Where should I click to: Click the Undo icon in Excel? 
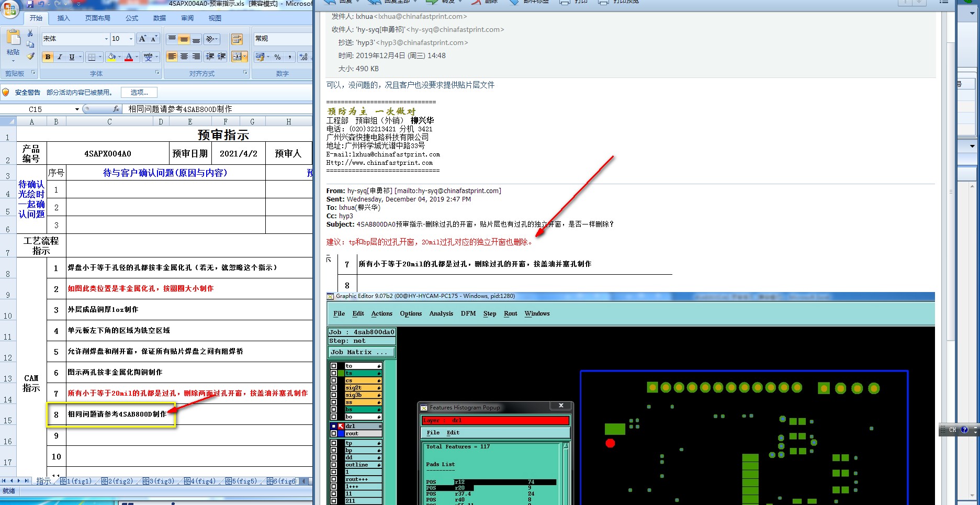42,4
